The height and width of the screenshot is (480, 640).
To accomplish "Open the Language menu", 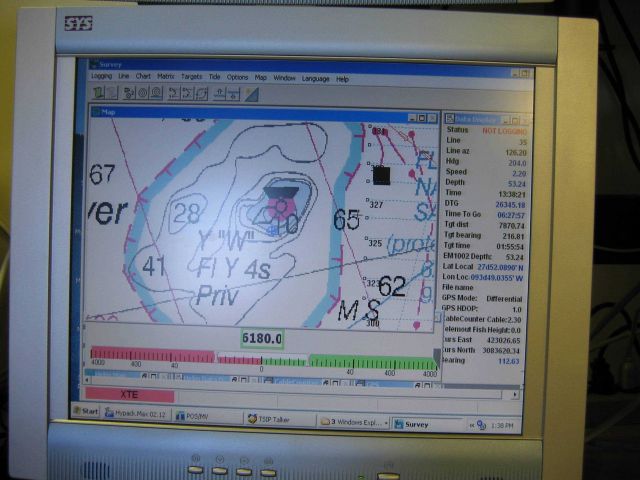I will (x=316, y=78).
